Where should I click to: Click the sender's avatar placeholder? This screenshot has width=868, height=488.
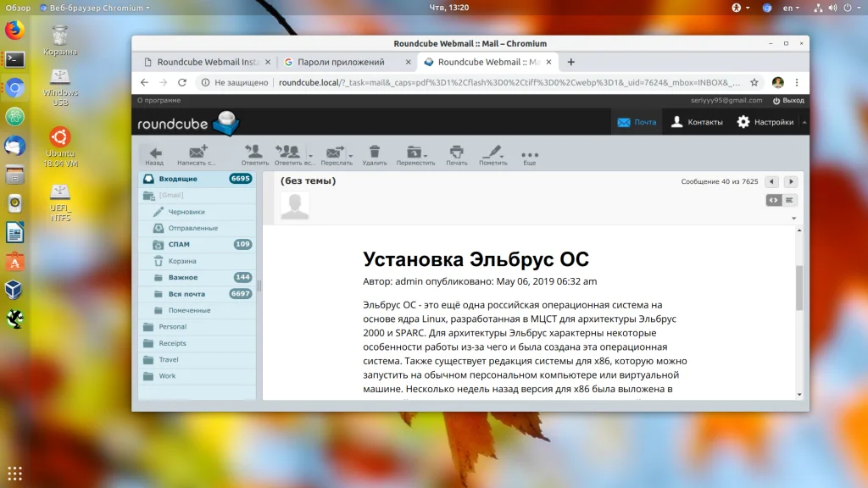(294, 206)
